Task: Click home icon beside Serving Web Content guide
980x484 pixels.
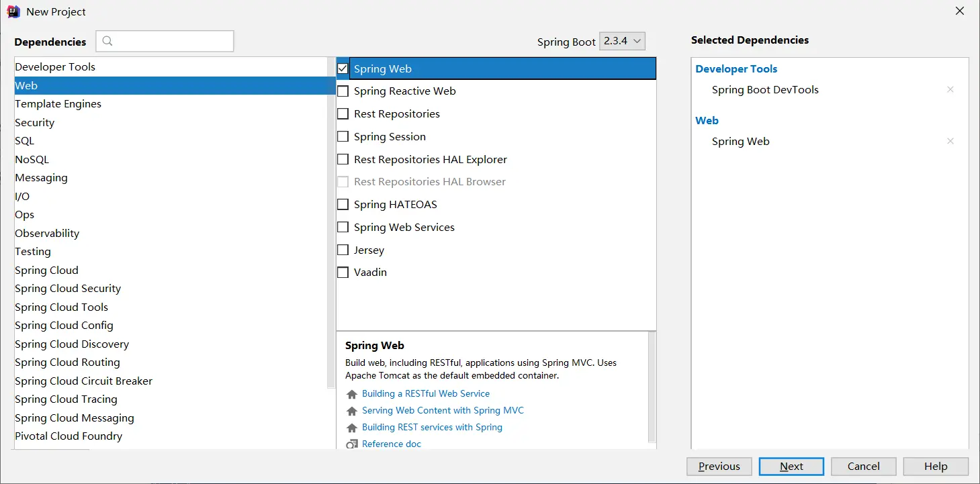Action: (x=351, y=412)
